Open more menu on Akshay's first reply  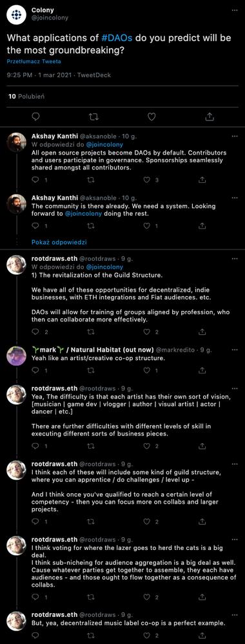pos(235,136)
